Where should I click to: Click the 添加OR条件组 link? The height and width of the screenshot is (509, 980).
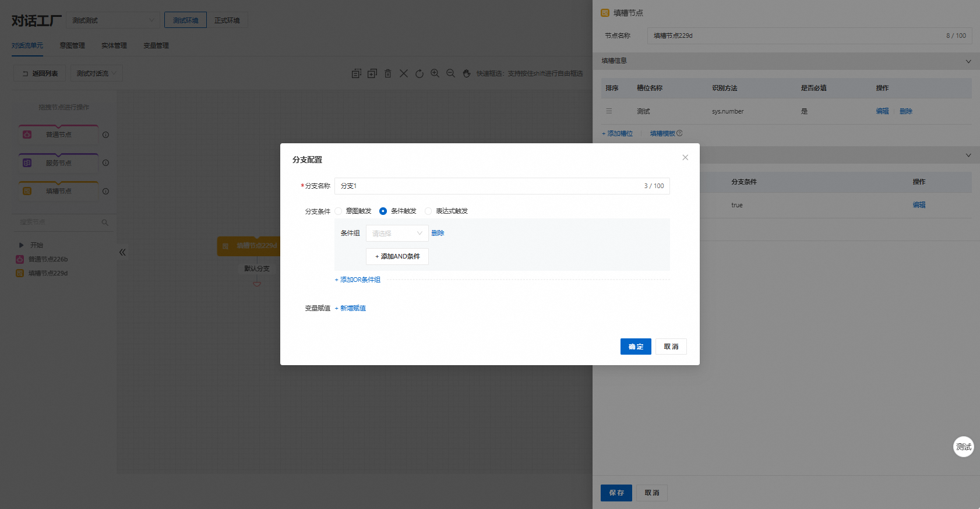pos(357,280)
